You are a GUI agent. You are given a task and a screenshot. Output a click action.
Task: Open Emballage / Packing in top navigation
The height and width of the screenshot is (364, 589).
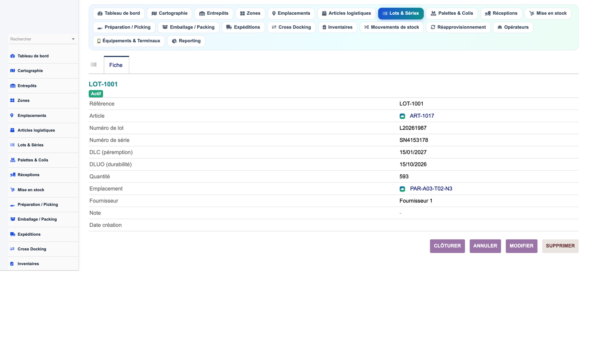(x=189, y=27)
